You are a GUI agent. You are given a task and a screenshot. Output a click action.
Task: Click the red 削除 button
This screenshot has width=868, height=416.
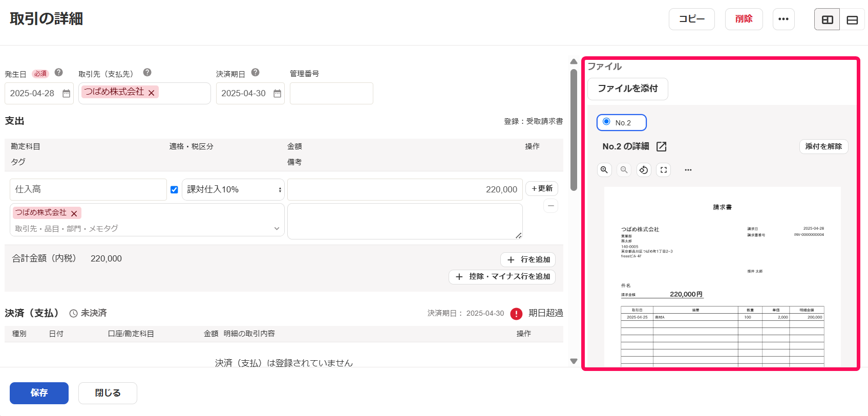tap(744, 19)
